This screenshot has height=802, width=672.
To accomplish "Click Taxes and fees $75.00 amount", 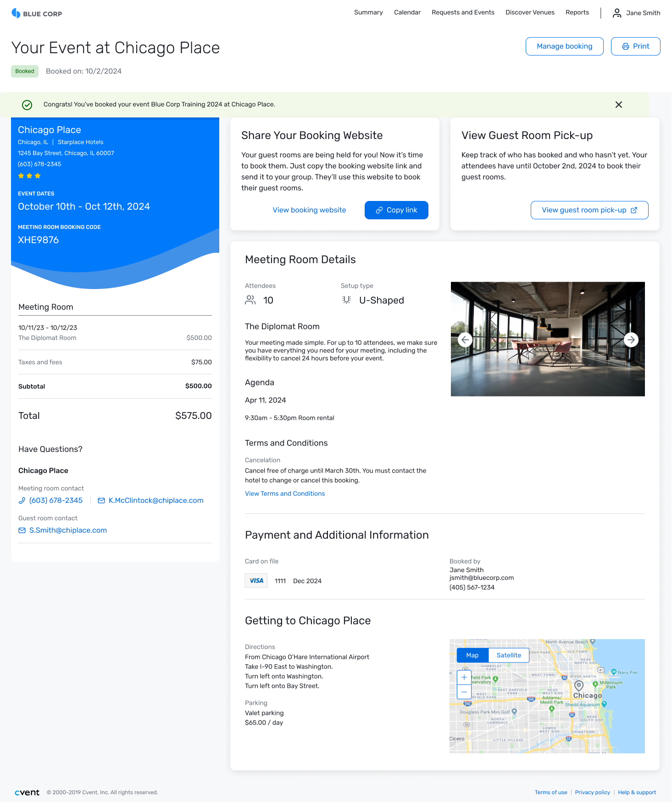I will click(x=201, y=362).
